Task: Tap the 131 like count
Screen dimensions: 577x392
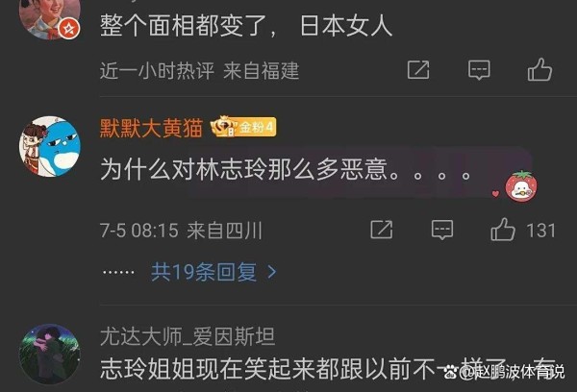Action: [540, 231]
